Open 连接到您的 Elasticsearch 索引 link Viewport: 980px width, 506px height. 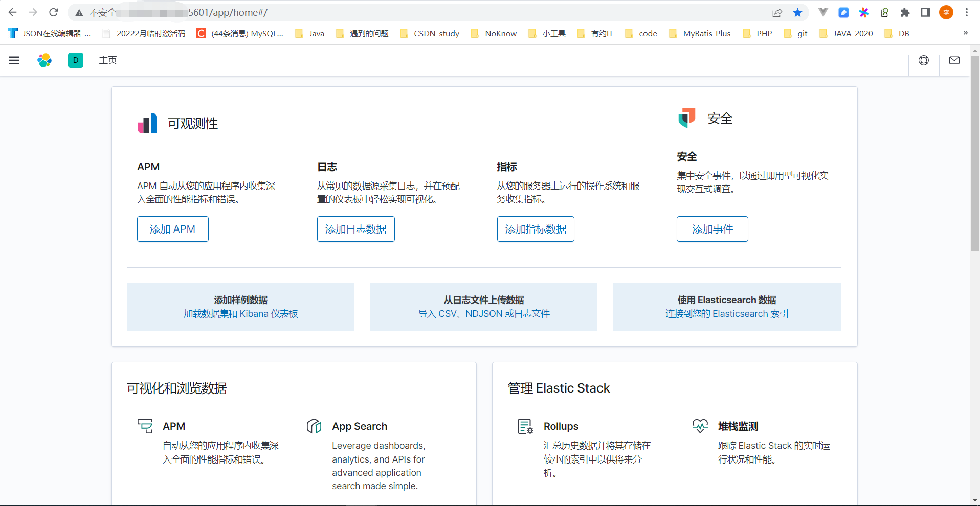pos(726,313)
